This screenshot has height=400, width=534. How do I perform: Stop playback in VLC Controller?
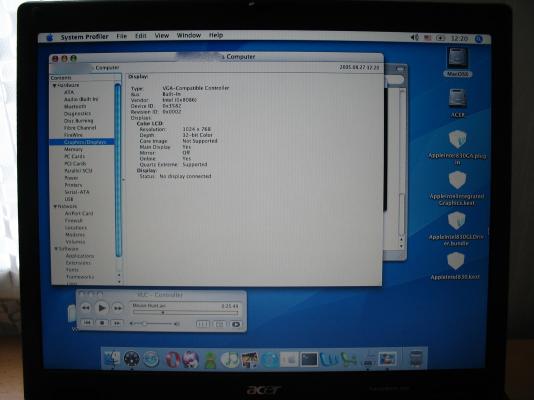(102, 323)
